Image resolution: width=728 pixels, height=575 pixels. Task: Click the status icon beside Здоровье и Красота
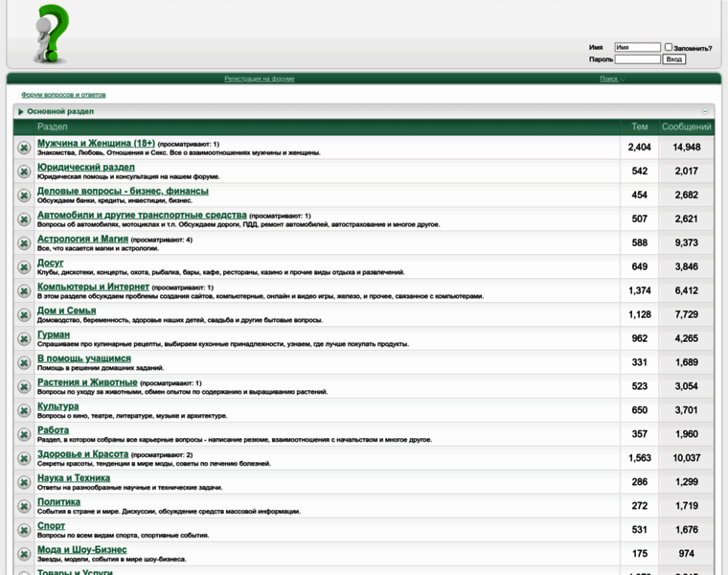click(24, 458)
